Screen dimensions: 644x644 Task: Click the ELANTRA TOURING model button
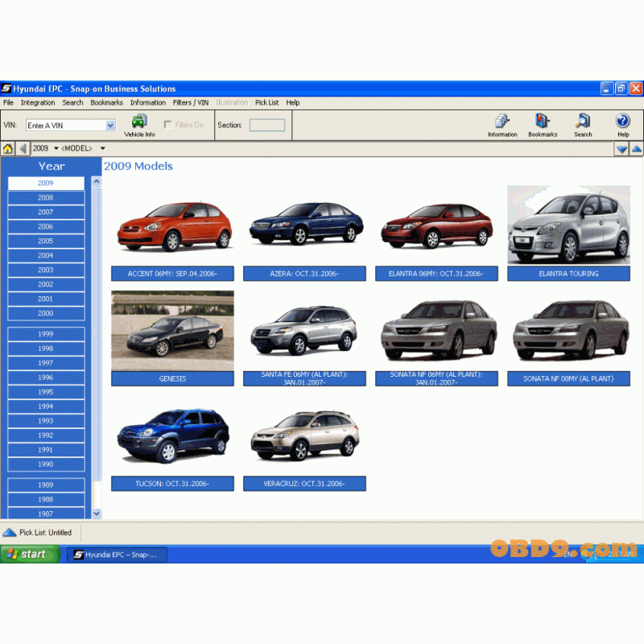coord(568,274)
